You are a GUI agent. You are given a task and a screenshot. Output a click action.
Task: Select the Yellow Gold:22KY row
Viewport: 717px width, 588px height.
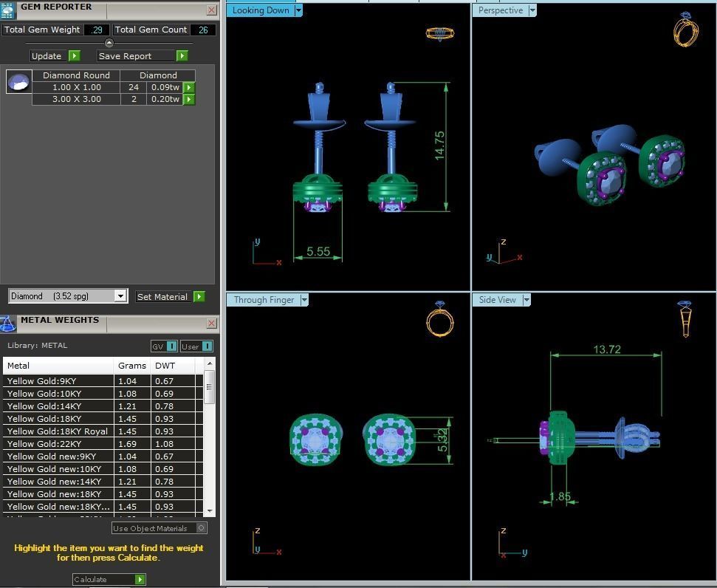(x=103, y=444)
